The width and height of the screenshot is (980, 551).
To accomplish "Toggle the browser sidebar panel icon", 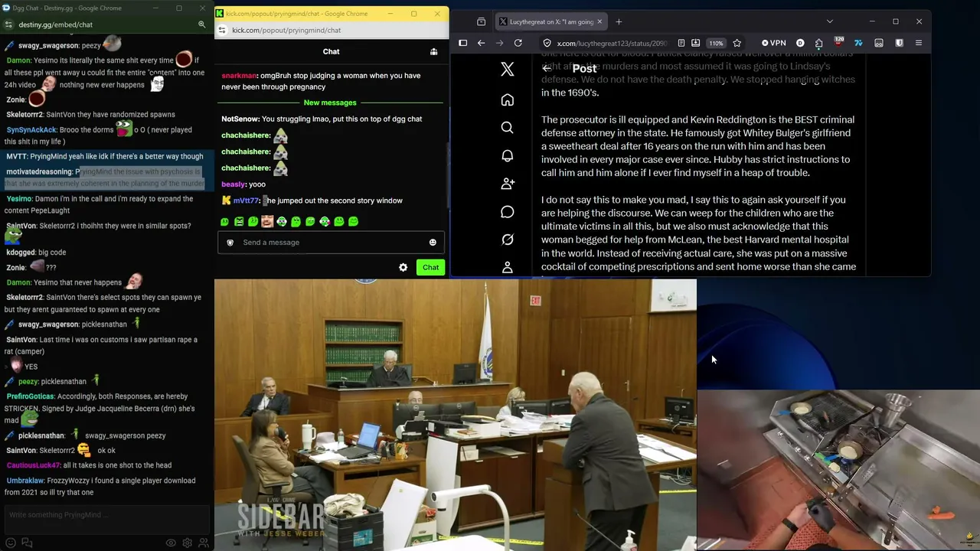I will 462,43.
